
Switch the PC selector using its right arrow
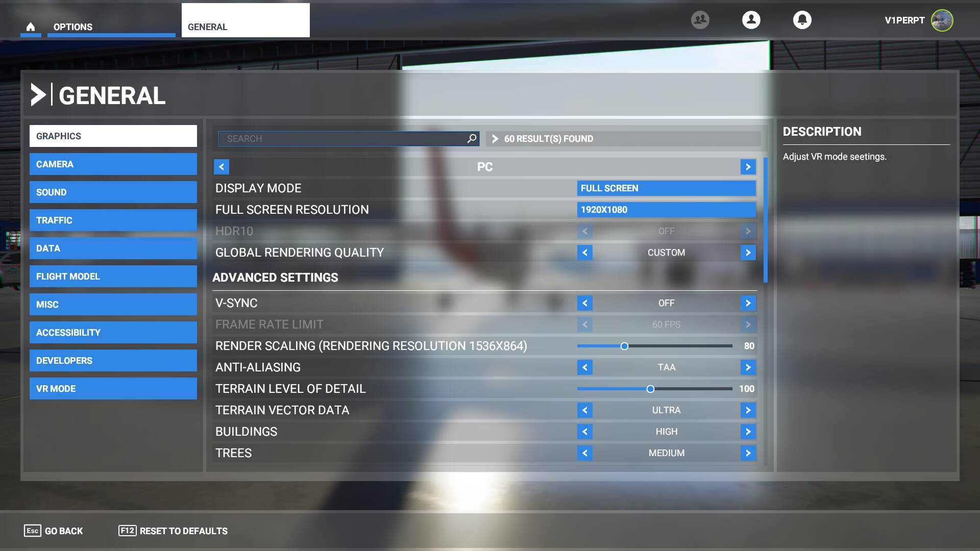pyautogui.click(x=748, y=167)
